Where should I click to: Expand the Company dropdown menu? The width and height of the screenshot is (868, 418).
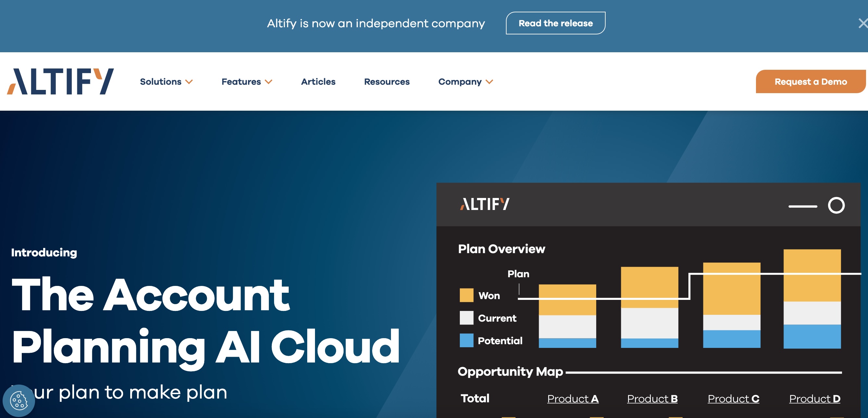[466, 81]
